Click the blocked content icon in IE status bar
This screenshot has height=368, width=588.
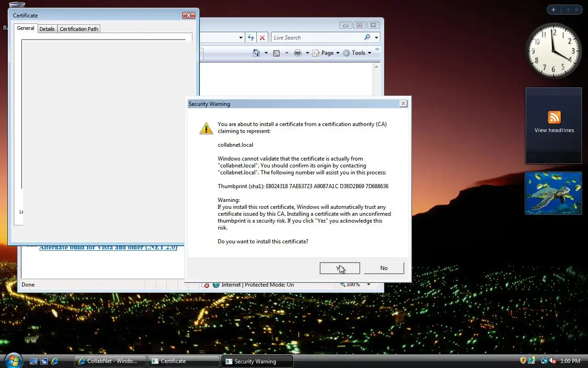(206, 285)
